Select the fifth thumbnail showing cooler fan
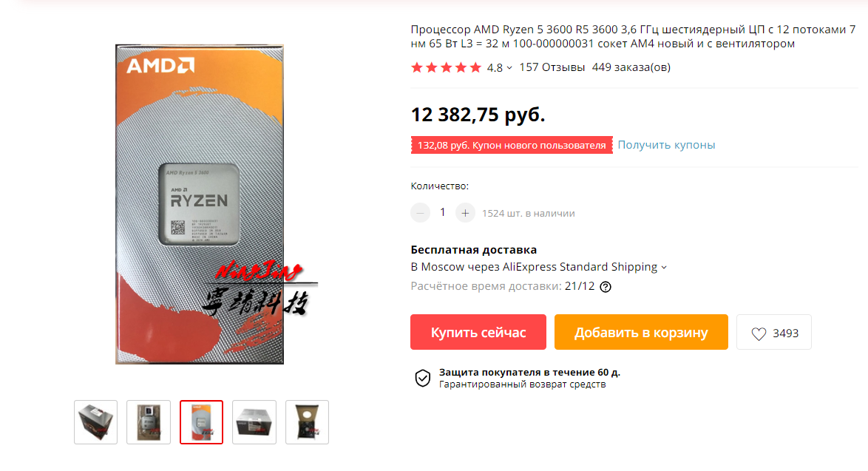868x471 pixels. (x=308, y=422)
